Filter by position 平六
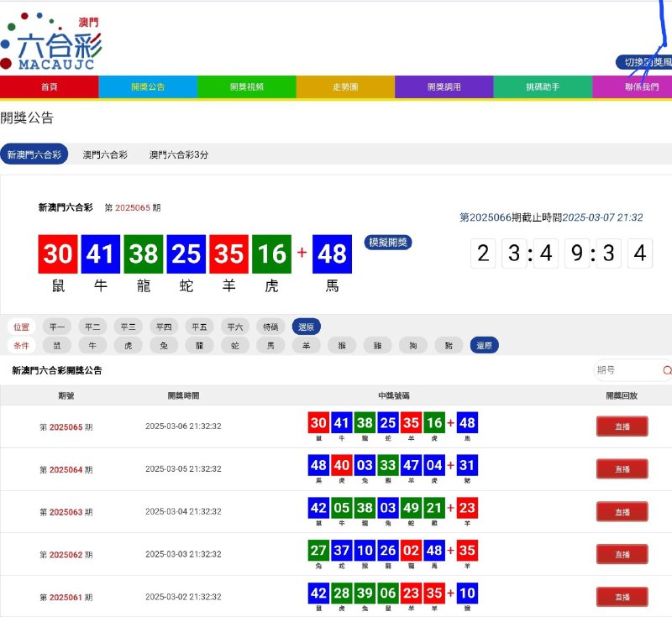Image resolution: width=672 pixels, height=617 pixels. click(235, 327)
